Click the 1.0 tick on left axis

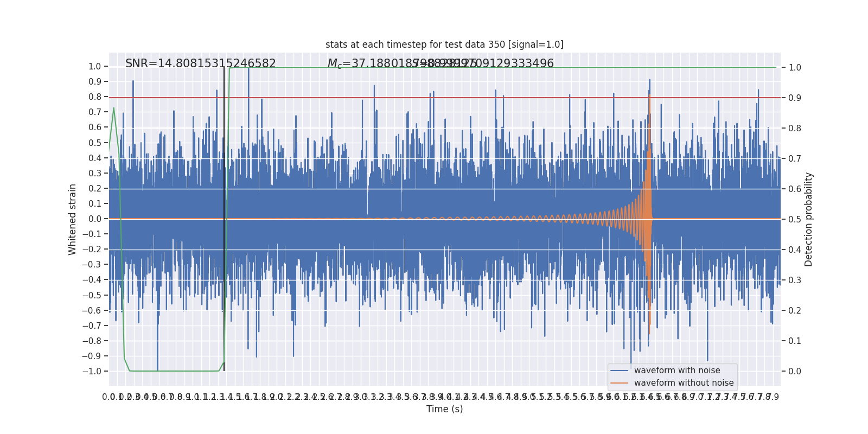[94, 67]
